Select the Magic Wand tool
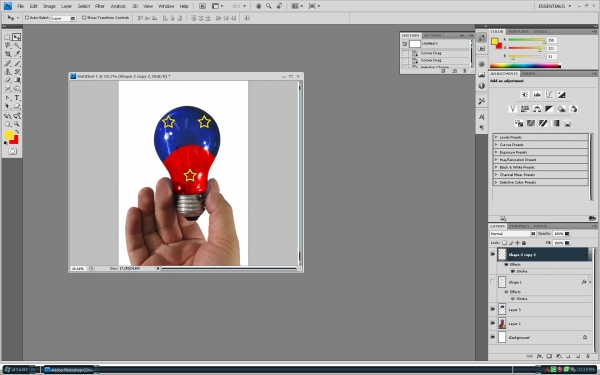This screenshot has height=375, width=600. coord(16,46)
